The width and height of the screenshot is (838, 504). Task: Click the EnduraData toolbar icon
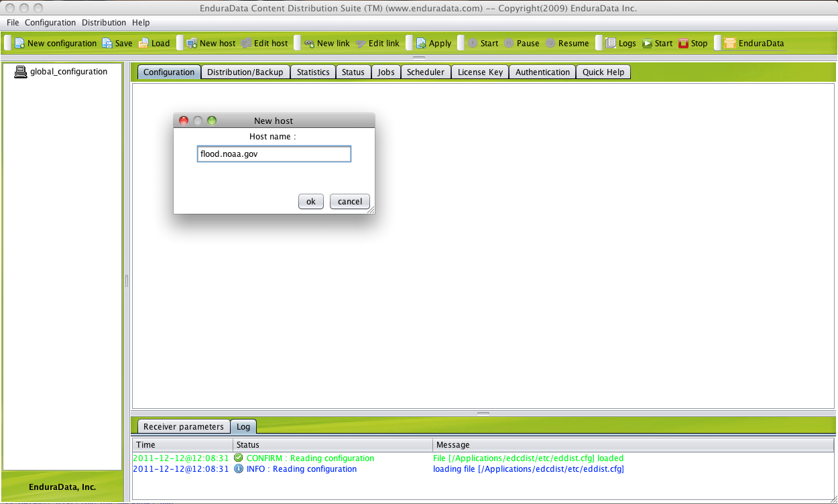coord(729,43)
